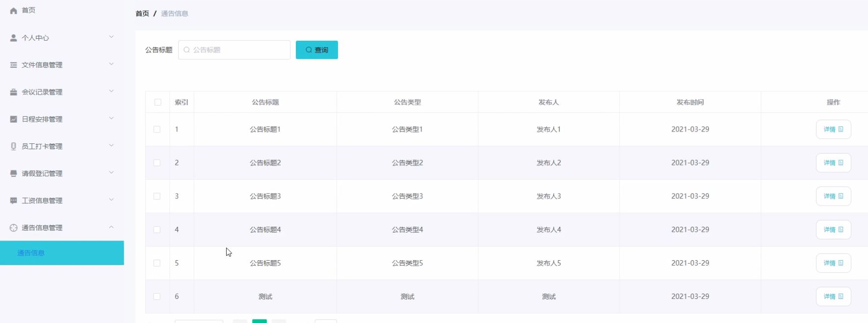The height and width of the screenshot is (323, 868).
Task: Check the row for 公告标题5
Action: click(x=157, y=263)
